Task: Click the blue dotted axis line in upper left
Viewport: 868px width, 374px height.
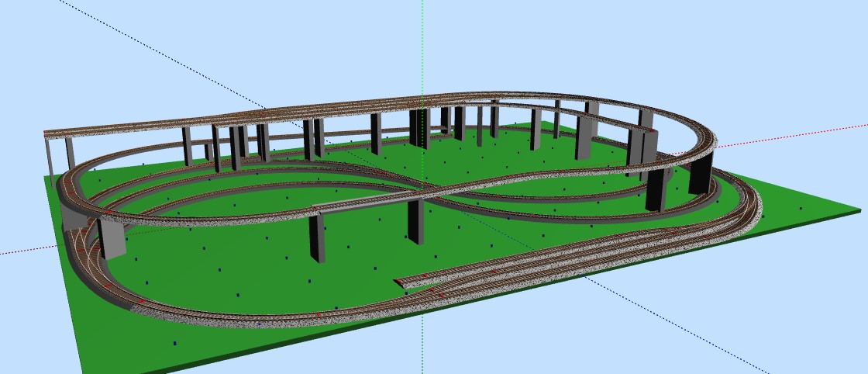Action: (x=155, y=54)
